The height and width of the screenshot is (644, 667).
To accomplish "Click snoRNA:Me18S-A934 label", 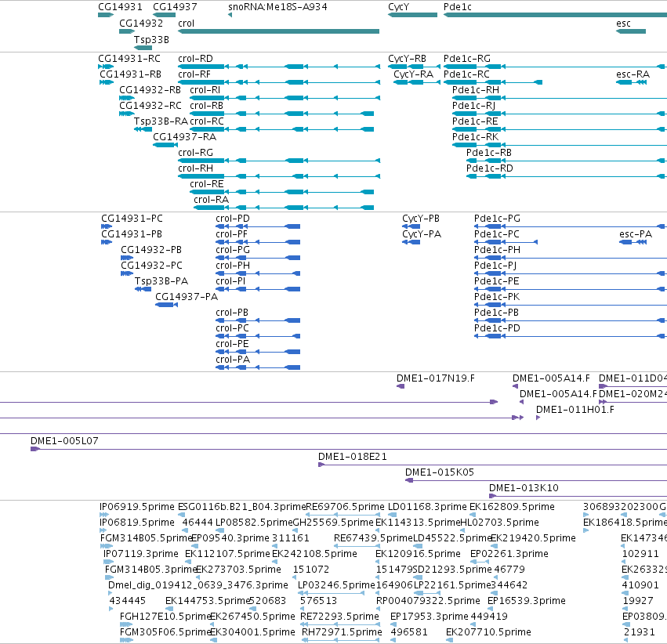I will pyautogui.click(x=277, y=7).
